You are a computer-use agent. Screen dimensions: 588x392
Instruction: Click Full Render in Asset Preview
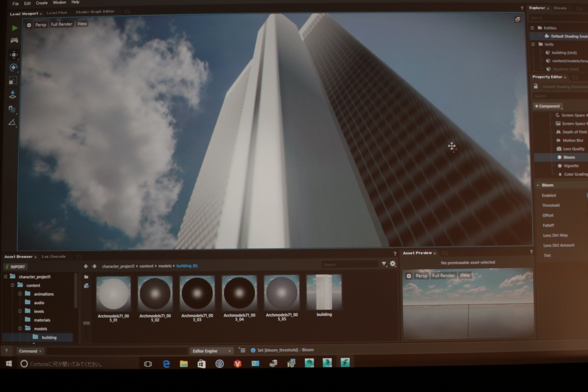pyautogui.click(x=443, y=275)
